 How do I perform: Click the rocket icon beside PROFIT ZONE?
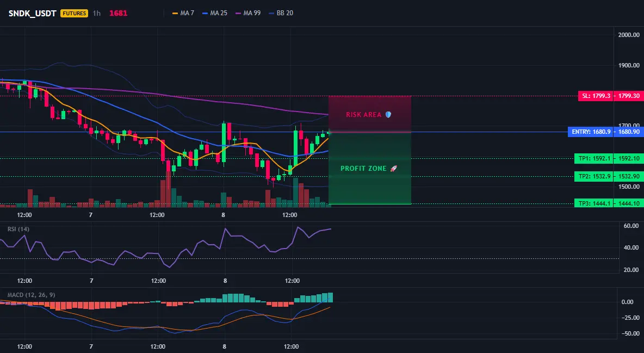point(393,169)
